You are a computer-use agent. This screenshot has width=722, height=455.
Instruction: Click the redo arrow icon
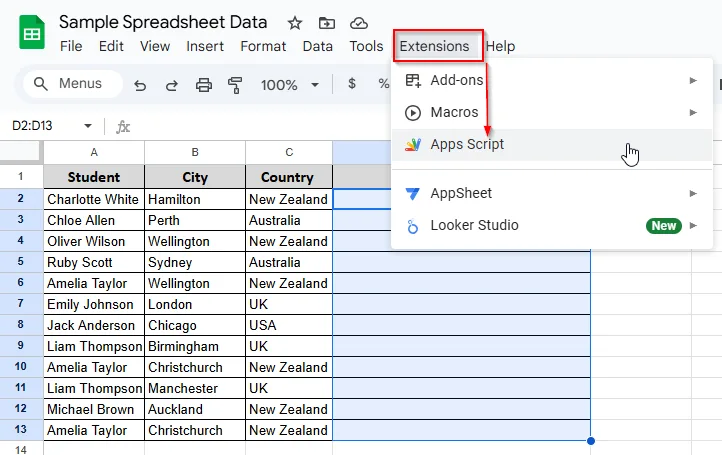coord(172,85)
